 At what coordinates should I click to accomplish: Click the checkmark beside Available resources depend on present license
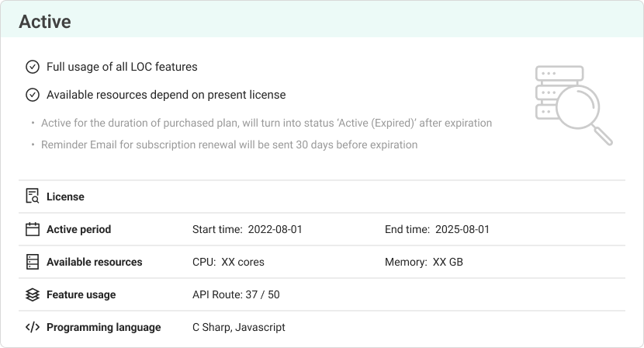[x=33, y=95]
